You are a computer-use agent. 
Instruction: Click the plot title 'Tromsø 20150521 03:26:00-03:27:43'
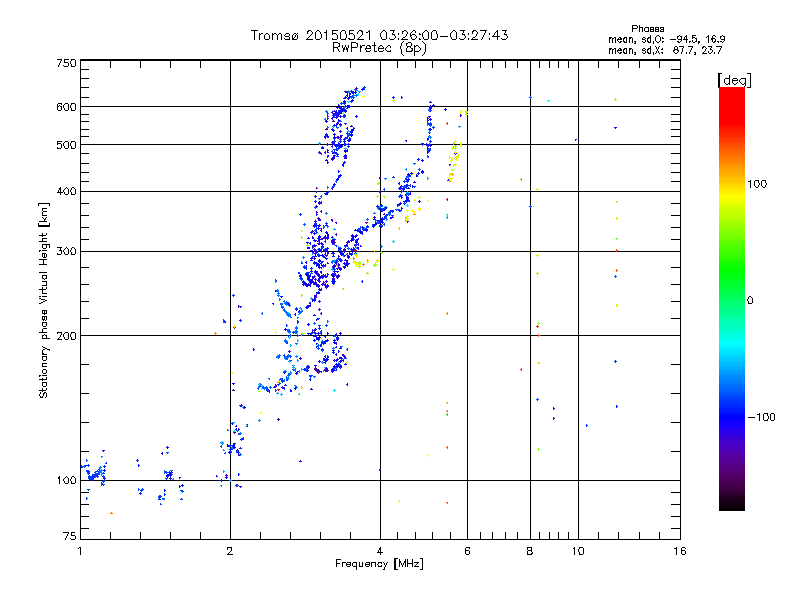click(x=379, y=35)
